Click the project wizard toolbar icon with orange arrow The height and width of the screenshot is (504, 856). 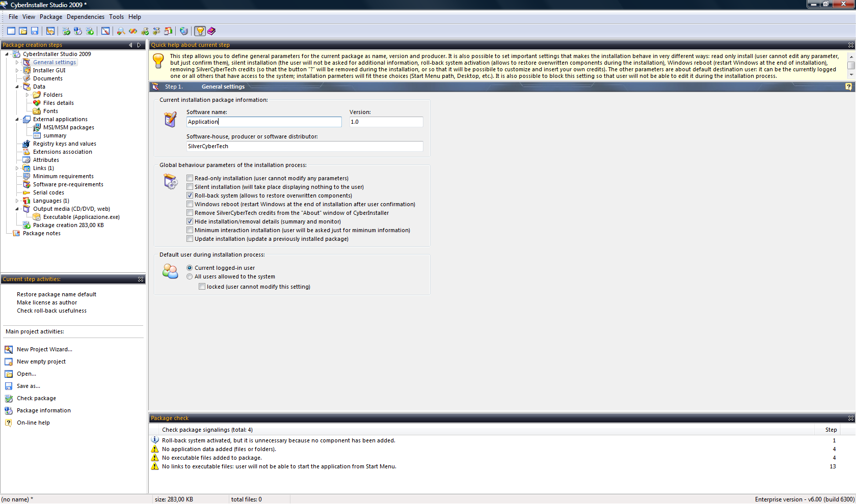coord(50,31)
